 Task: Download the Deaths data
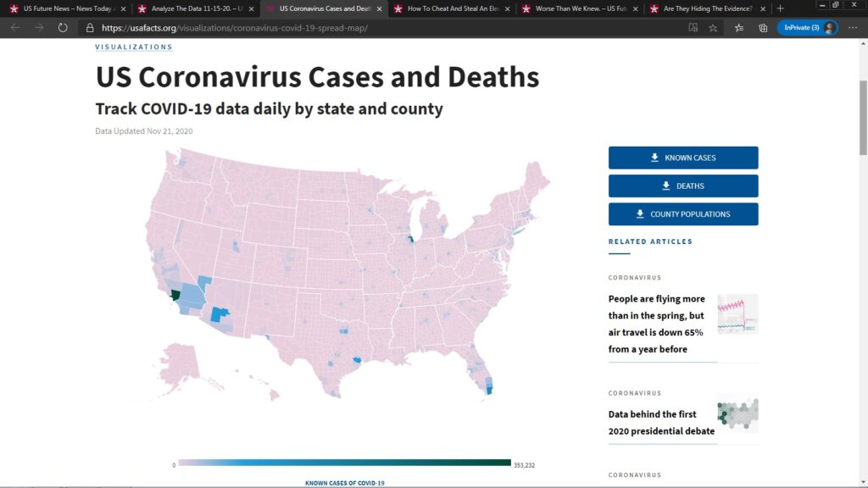click(682, 186)
